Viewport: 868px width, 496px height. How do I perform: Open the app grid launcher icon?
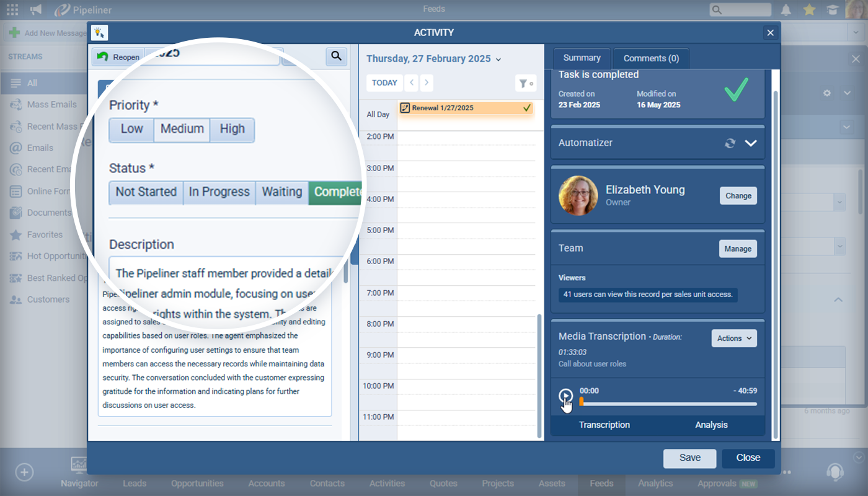click(12, 9)
